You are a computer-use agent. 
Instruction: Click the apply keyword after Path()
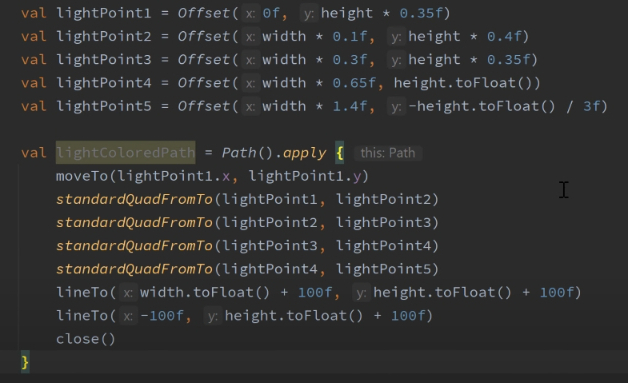tap(304, 153)
